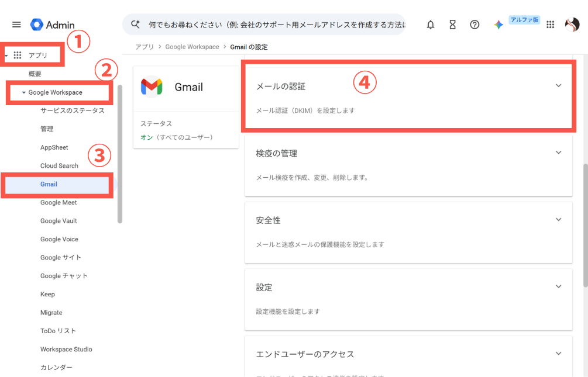The height and width of the screenshot is (377, 588).
Task: Open the Gemini sparkle icon
Action: coord(498,25)
